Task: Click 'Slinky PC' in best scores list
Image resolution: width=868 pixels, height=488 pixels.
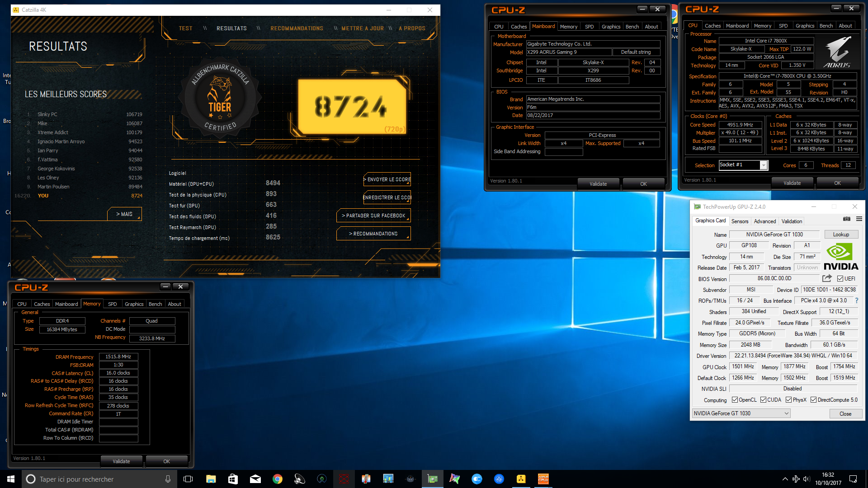Action: (x=47, y=114)
